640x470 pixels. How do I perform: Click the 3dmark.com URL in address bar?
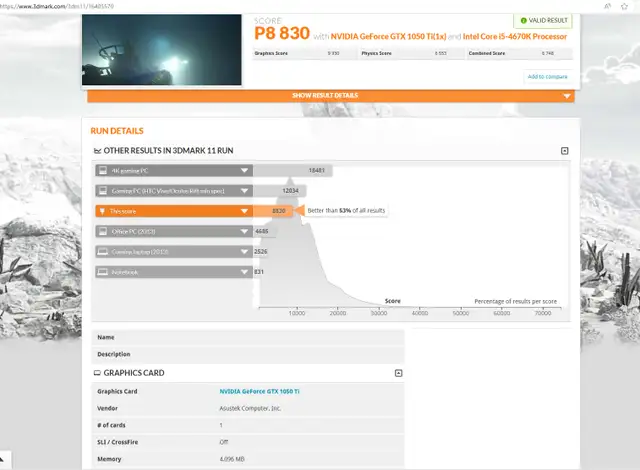tap(57, 6)
